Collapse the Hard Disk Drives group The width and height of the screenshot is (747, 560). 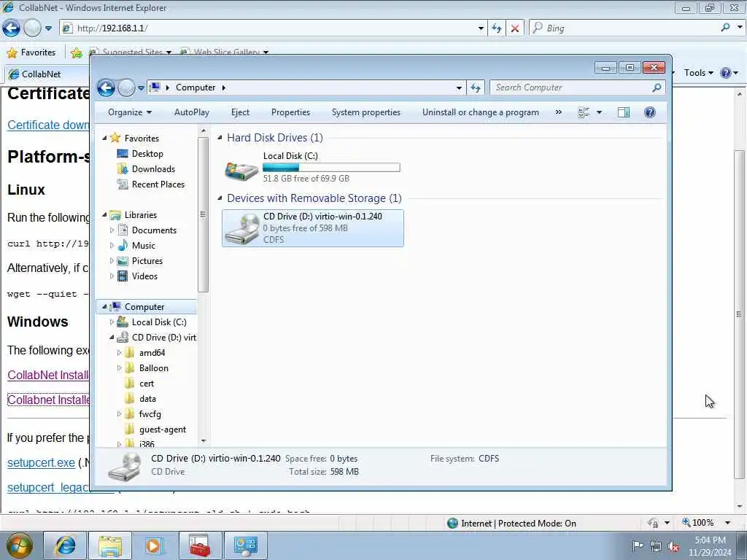pyautogui.click(x=220, y=138)
